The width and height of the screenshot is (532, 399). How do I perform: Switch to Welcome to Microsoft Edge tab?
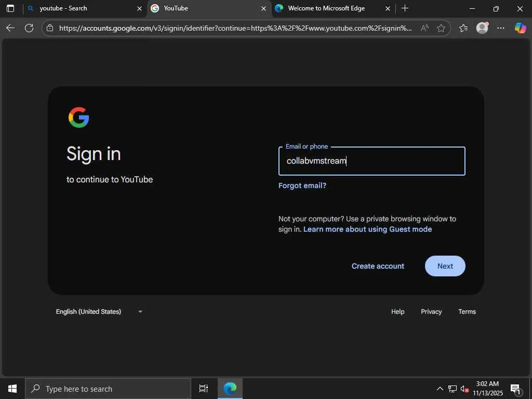(333, 8)
